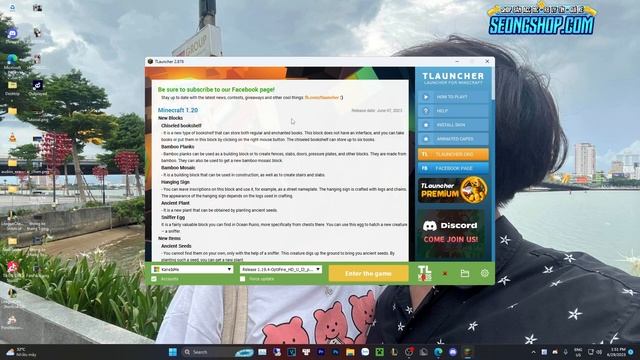Click the 'Ancient Seeds' heading
This screenshot has width=640, height=360.
(x=176, y=246)
